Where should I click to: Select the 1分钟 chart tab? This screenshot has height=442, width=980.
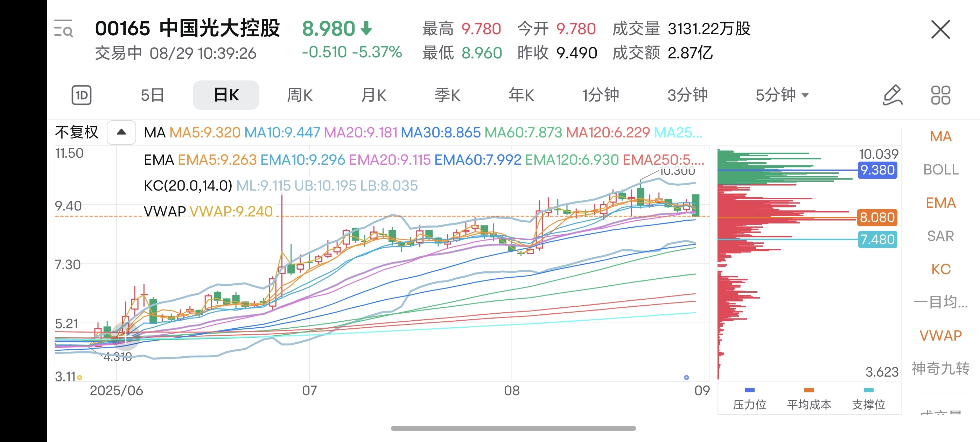click(x=601, y=95)
